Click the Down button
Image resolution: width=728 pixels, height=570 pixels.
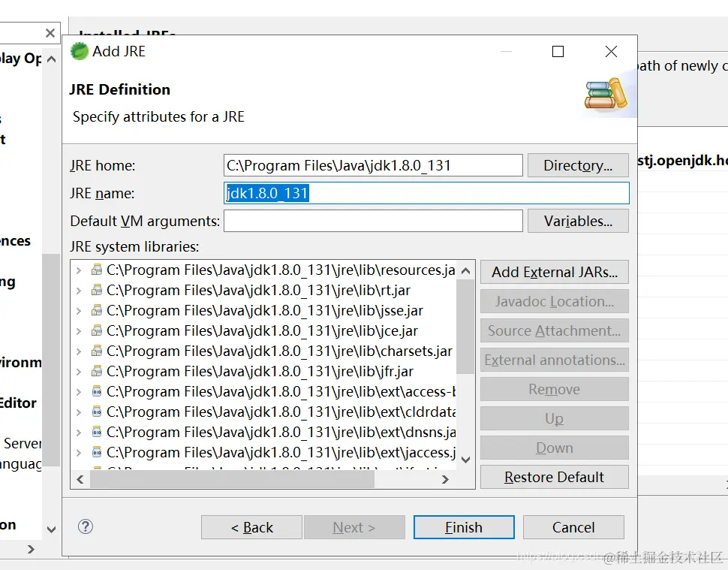pyautogui.click(x=555, y=448)
